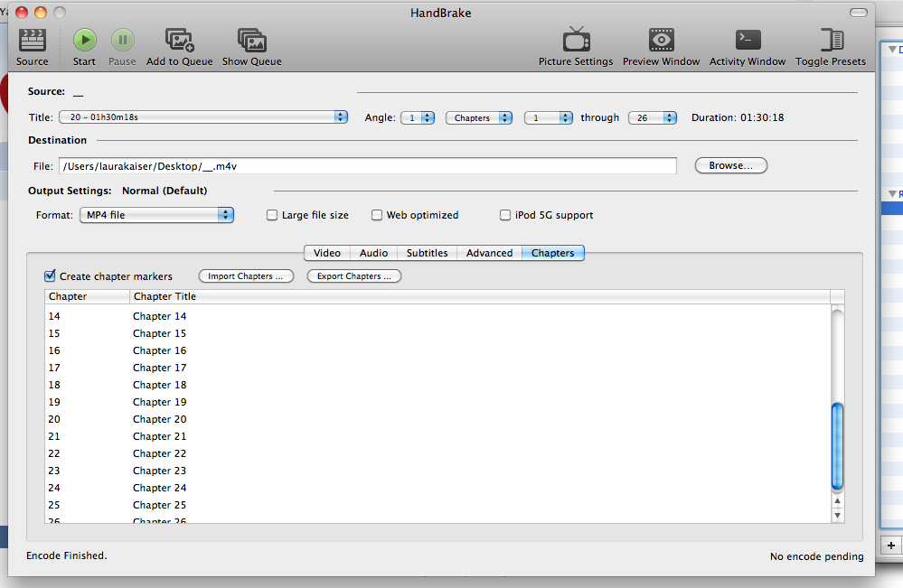
Task: Start encoding with the green play icon
Action: point(85,40)
